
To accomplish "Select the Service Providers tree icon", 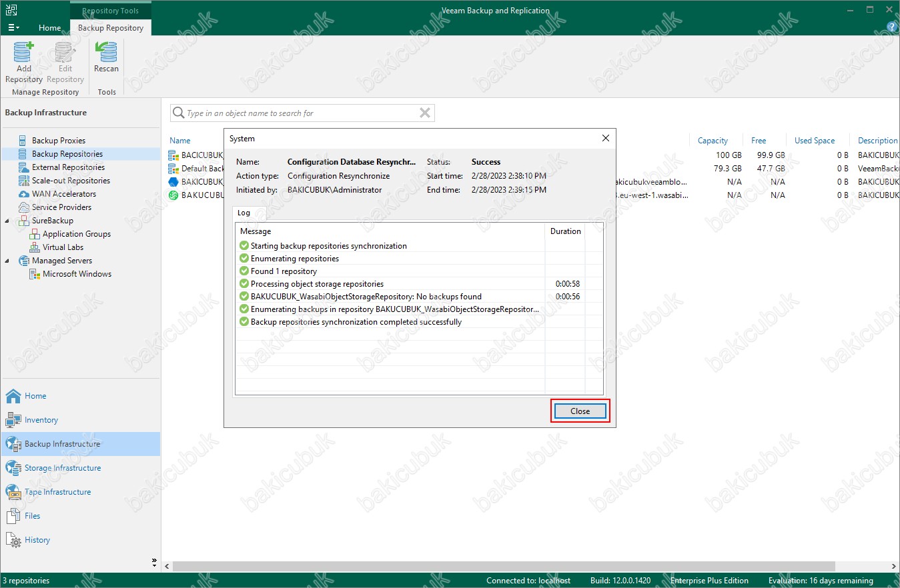I will [24, 207].
